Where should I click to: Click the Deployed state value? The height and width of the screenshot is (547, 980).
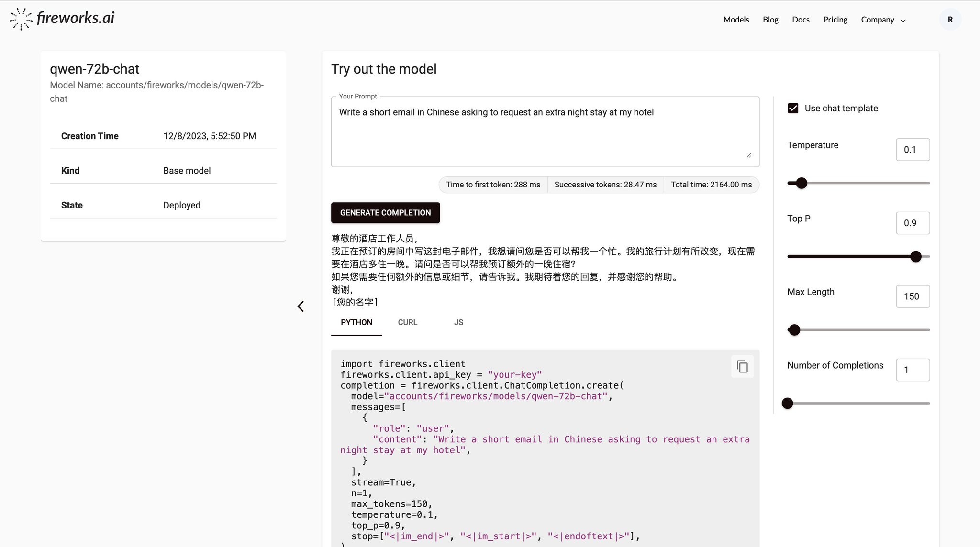click(x=182, y=205)
